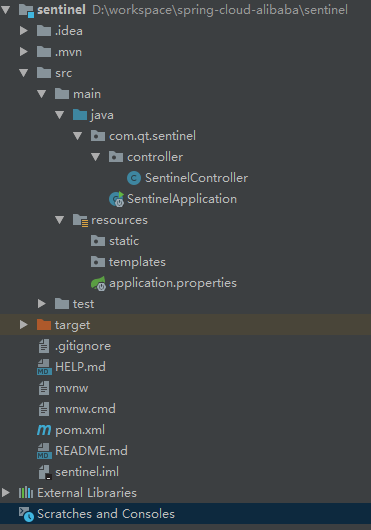Image resolution: width=371 pixels, height=530 pixels.
Task: Click the sentinel.iml module file icon
Action: click(44, 472)
